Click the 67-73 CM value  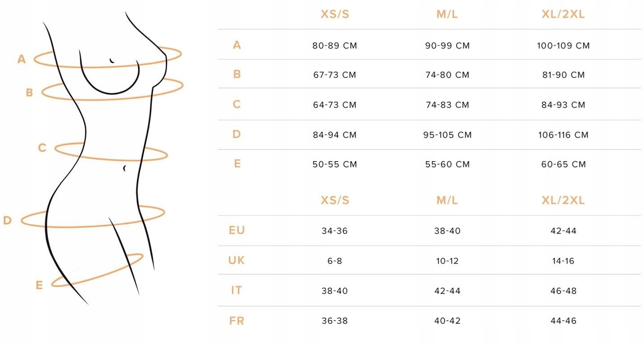(x=335, y=75)
